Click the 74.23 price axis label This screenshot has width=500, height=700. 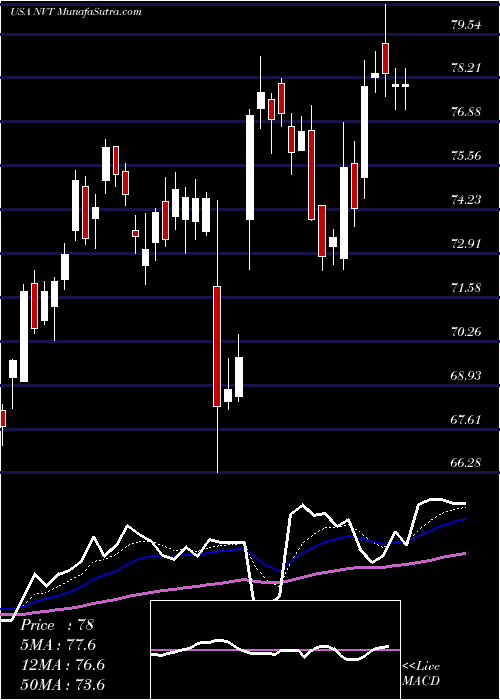point(466,200)
